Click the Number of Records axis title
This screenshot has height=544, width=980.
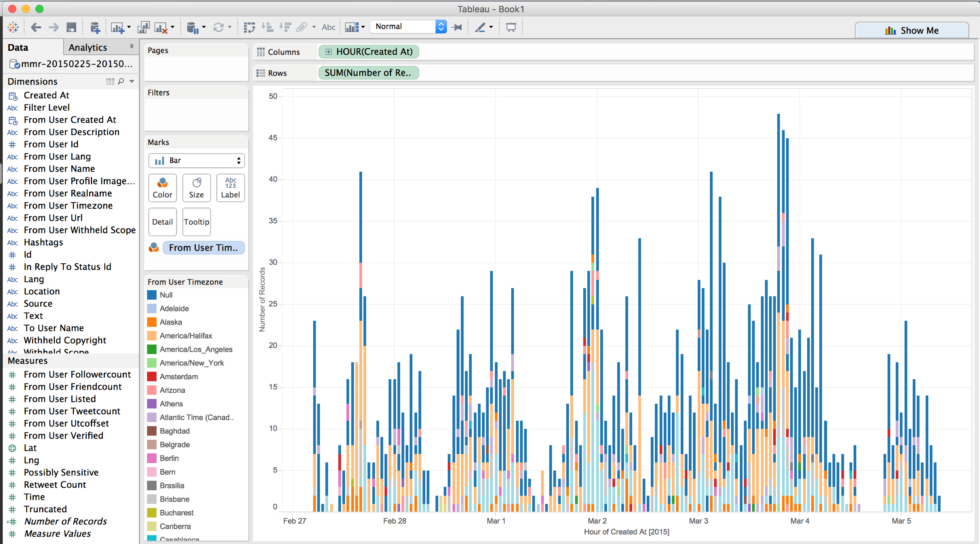pyautogui.click(x=262, y=300)
